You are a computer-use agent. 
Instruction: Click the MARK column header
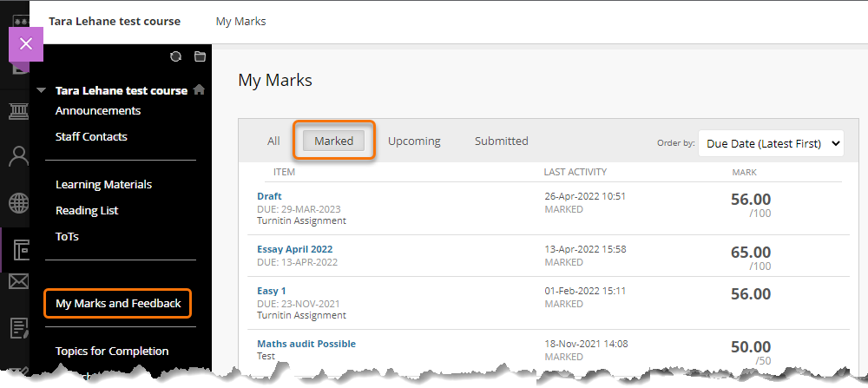tap(744, 173)
